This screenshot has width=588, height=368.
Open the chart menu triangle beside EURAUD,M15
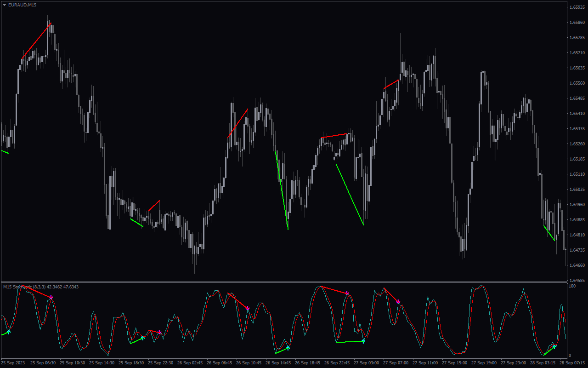5,5
